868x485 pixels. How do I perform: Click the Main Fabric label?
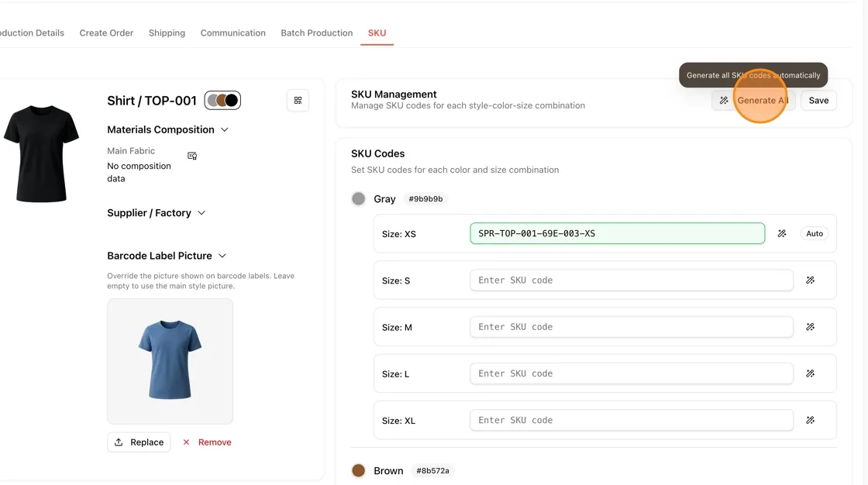coord(131,150)
